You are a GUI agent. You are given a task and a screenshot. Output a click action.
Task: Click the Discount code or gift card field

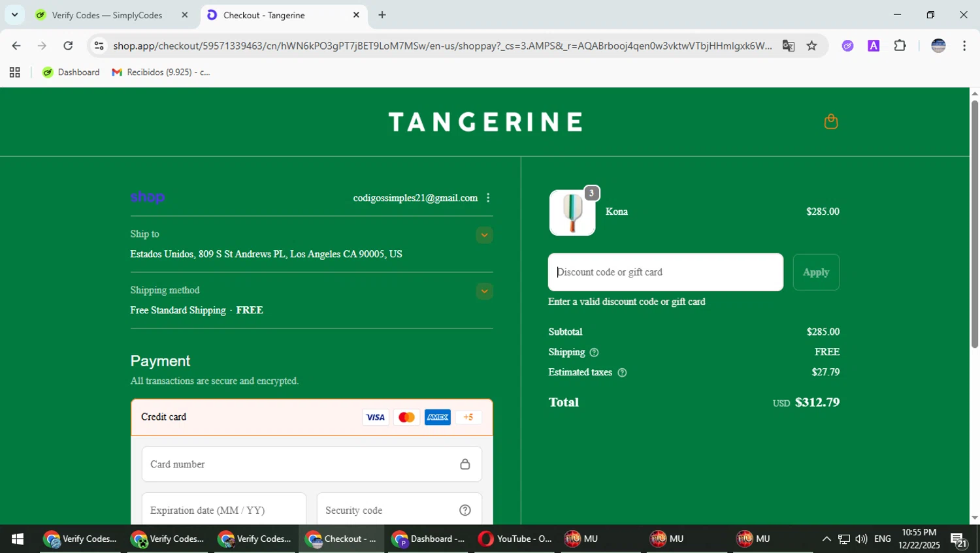[665, 272]
